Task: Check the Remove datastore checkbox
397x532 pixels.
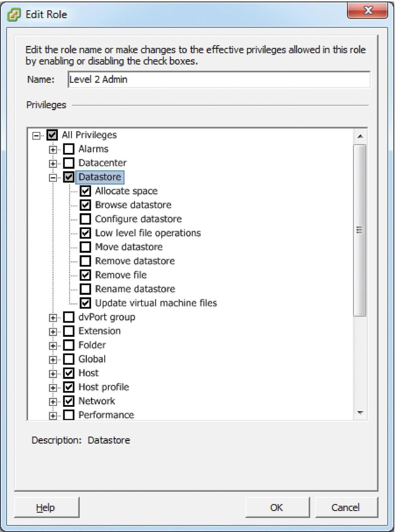Action: pyautogui.click(x=85, y=261)
